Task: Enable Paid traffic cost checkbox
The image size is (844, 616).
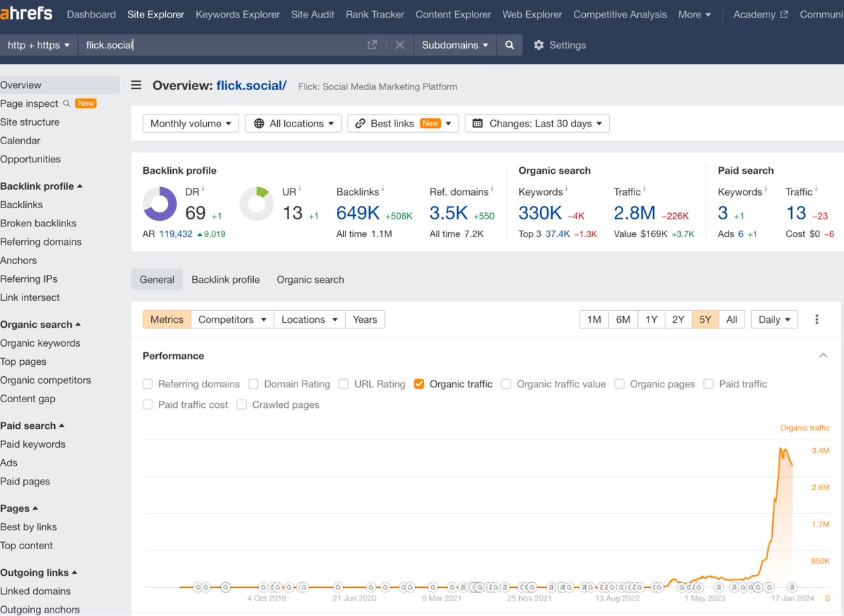Action: (x=148, y=405)
